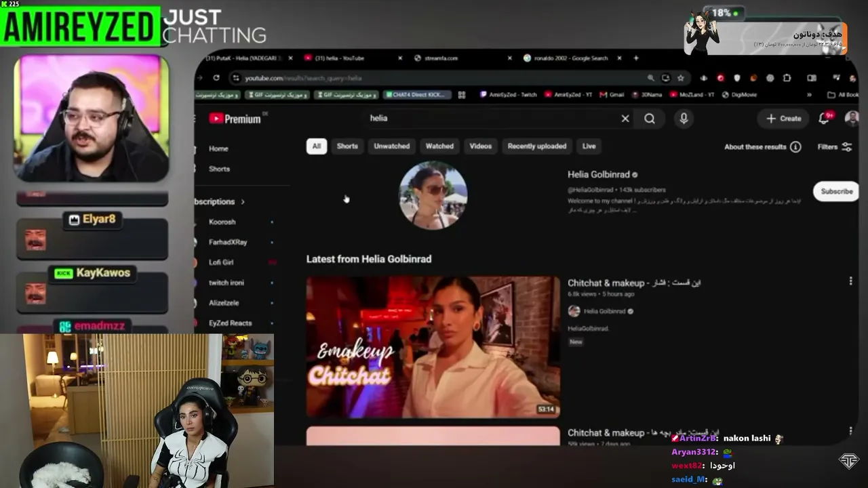Screen dimensions: 868x488
Task: Reload the page in the browser
Action: tap(216, 78)
